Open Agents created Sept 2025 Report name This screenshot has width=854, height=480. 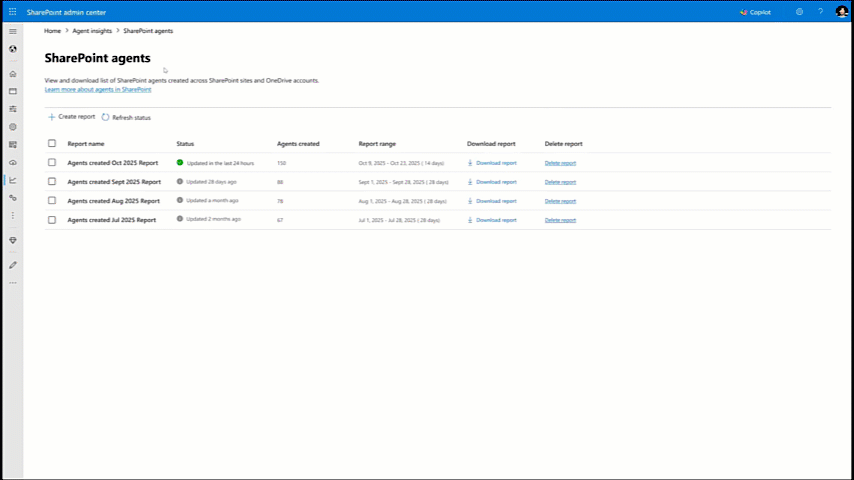click(114, 182)
